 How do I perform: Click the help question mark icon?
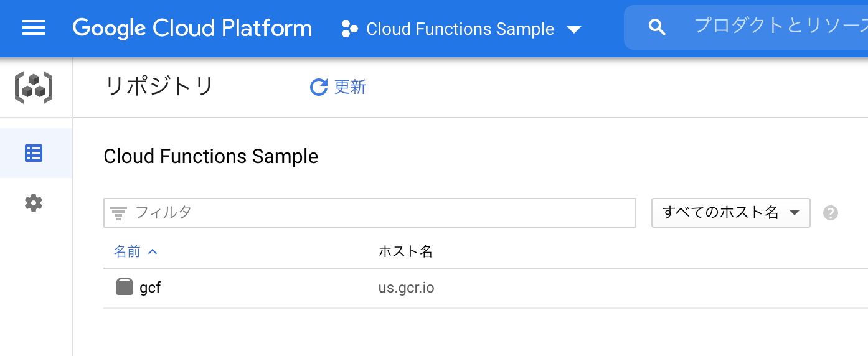[830, 213]
